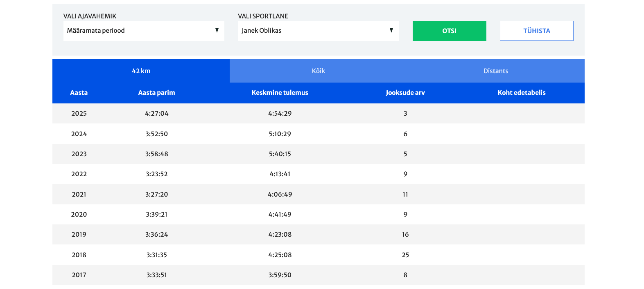Sort by the Aasta column header
This screenshot has height=289, width=644.
(x=79, y=93)
